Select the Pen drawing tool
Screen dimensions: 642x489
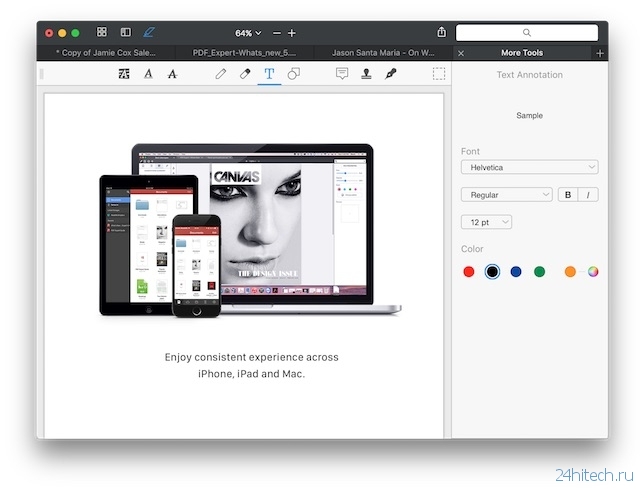pos(221,74)
